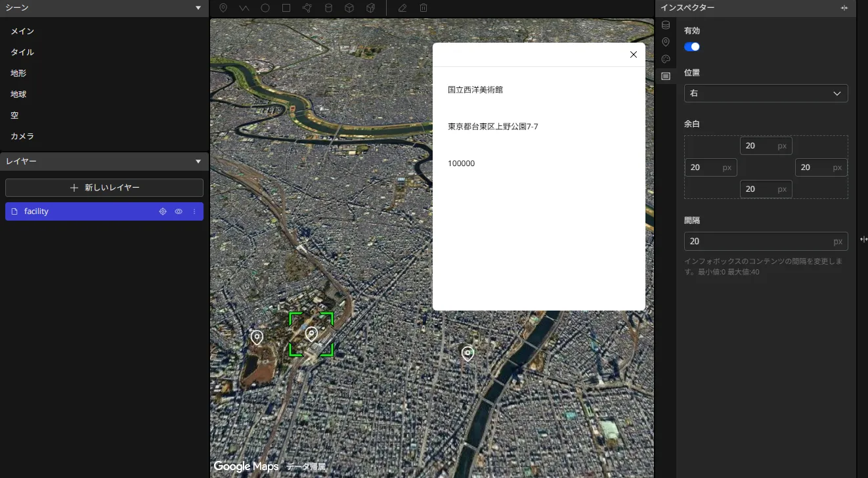The image size is (868, 478).
Task: Close the infobox popup
Action: [x=634, y=54]
